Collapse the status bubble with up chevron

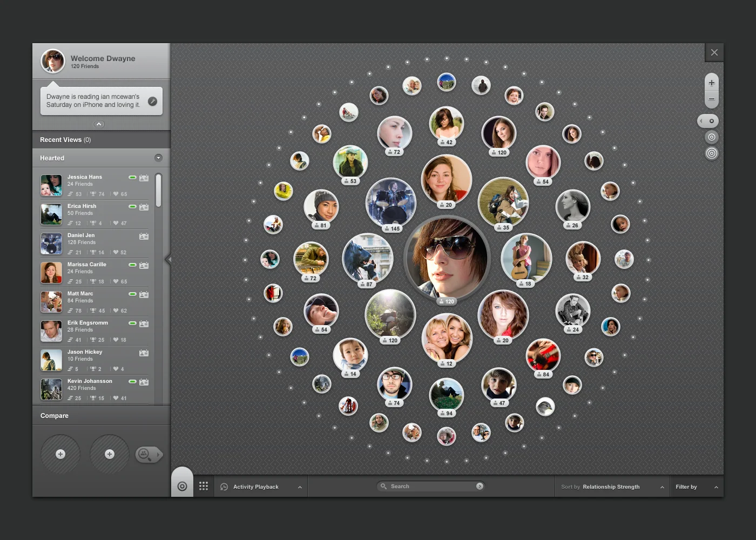[99, 124]
